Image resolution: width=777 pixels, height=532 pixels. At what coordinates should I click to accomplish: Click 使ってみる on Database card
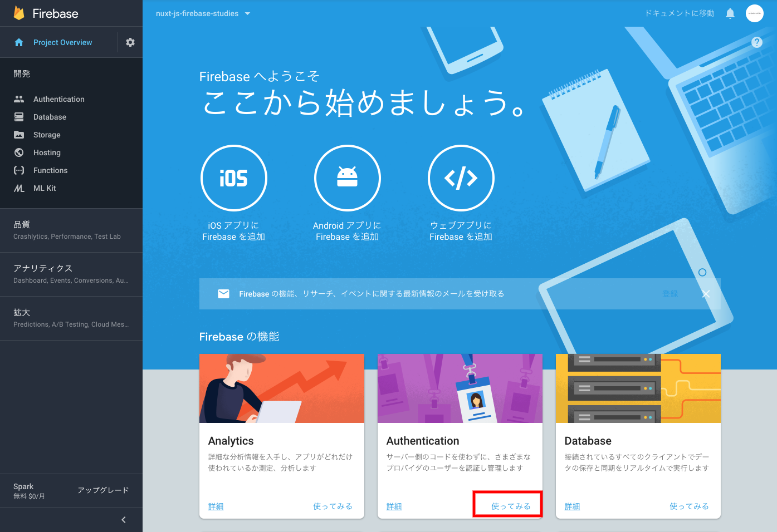point(690,506)
